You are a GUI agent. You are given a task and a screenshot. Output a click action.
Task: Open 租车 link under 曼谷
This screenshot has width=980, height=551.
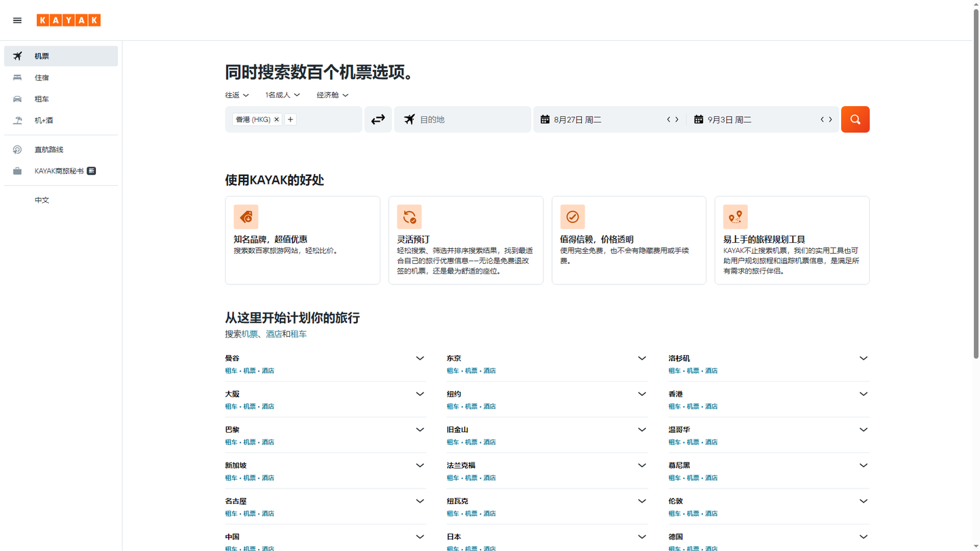pos(231,371)
